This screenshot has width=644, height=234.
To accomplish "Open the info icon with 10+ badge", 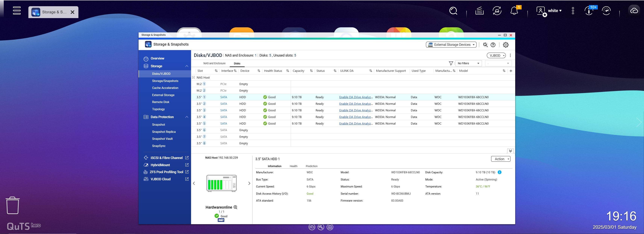I will (589, 11).
